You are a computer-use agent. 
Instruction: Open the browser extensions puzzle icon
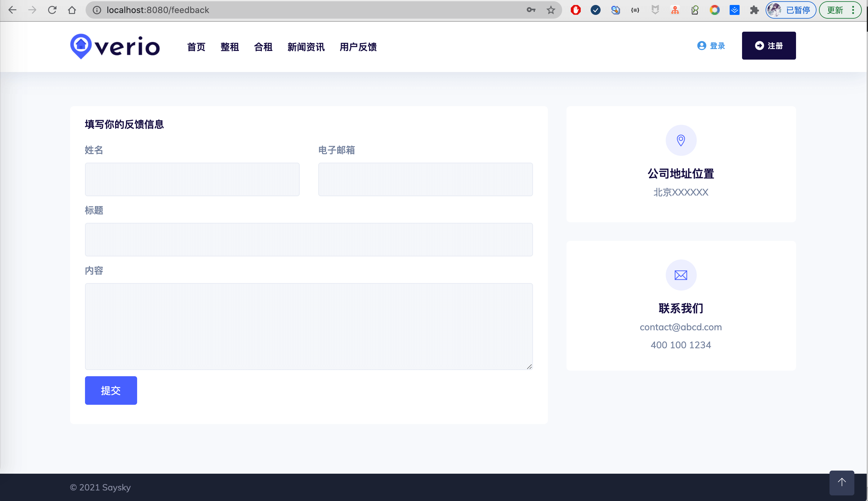click(754, 10)
